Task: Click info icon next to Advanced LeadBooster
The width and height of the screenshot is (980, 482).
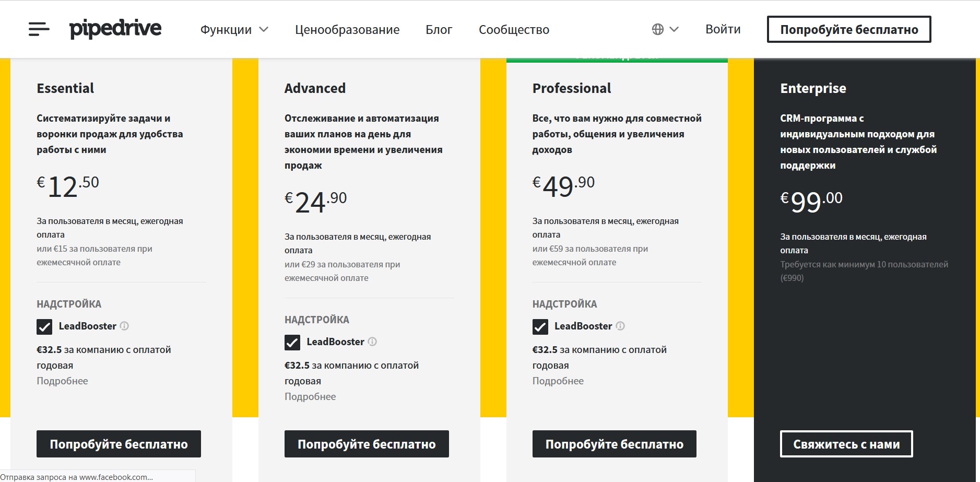Action: [x=372, y=342]
